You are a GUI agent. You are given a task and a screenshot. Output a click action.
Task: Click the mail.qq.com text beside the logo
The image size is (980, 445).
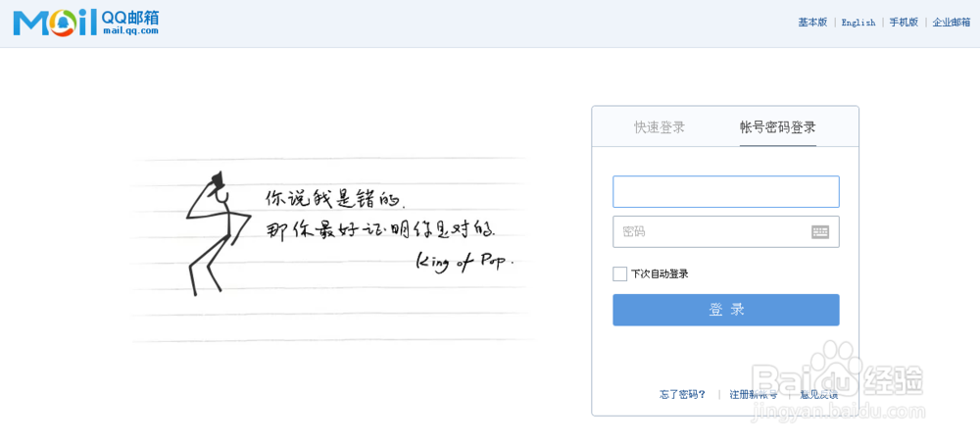coord(129,30)
